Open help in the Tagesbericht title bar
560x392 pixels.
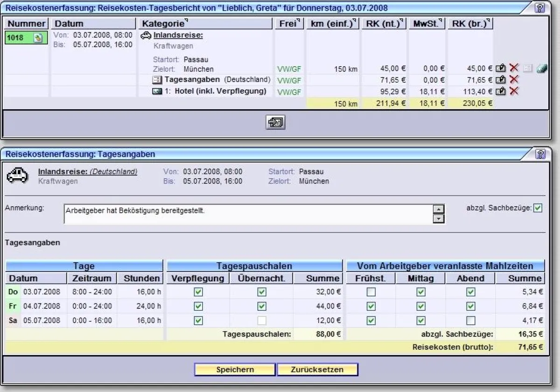[539, 8]
